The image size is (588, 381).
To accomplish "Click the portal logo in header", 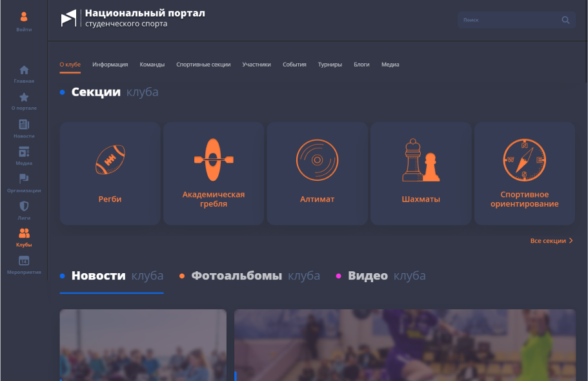I will point(68,19).
